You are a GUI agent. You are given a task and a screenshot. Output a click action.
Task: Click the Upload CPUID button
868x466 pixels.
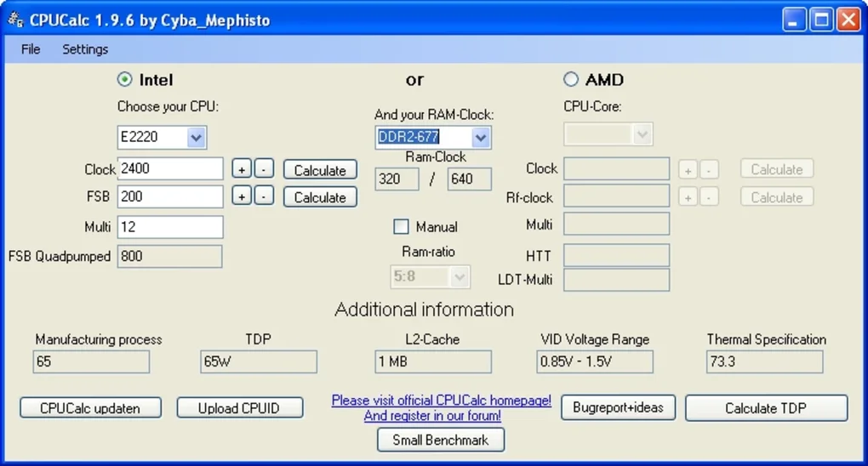(240, 408)
